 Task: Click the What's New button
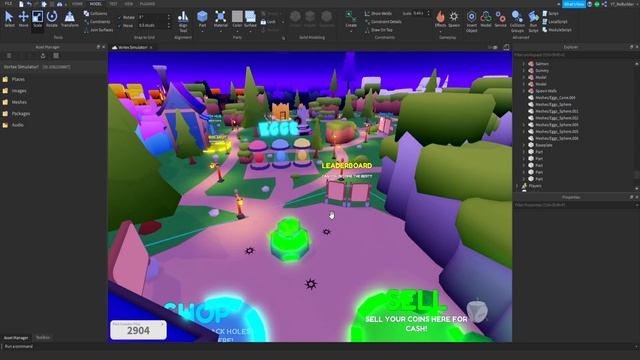(x=574, y=4)
